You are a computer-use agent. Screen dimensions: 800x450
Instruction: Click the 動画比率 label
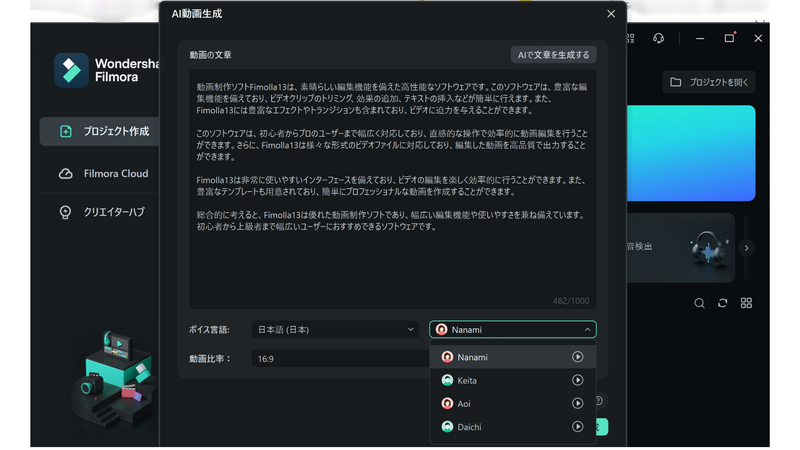point(210,359)
